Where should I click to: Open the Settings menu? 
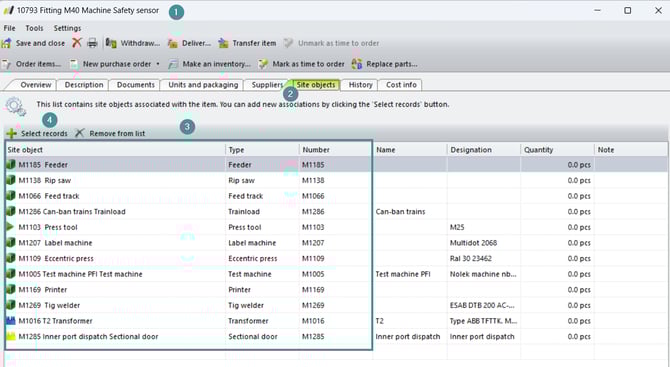[x=67, y=28]
